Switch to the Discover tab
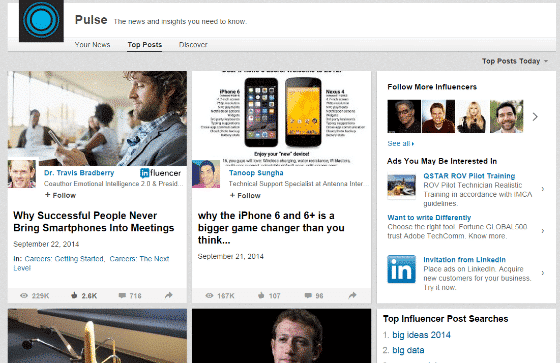 pyautogui.click(x=193, y=45)
